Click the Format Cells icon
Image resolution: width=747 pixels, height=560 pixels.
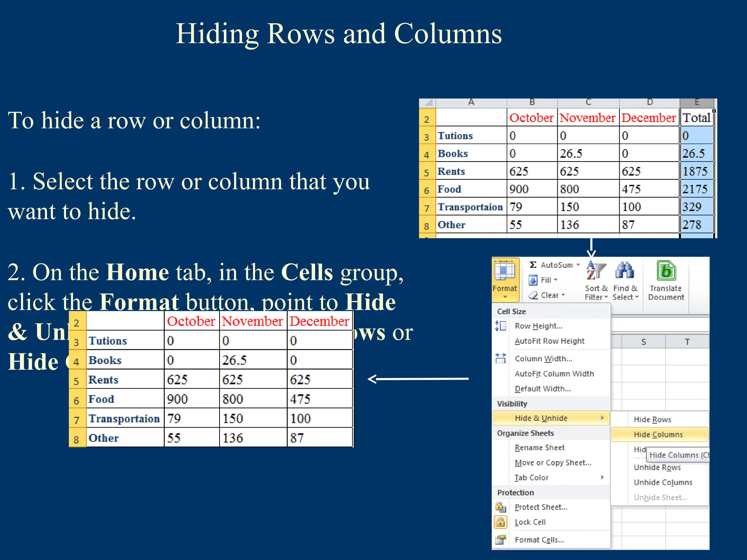point(501,540)
